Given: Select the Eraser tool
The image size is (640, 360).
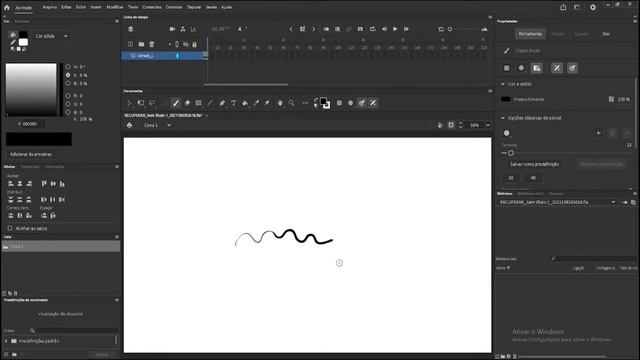Looking at the screenshot, I should click(187, 103).
